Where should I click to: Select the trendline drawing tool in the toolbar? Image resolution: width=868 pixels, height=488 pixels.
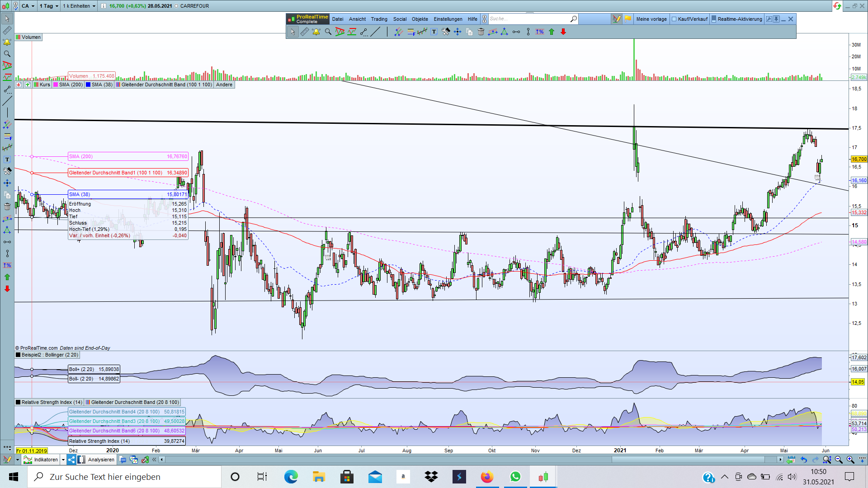[x=376, y=32]
